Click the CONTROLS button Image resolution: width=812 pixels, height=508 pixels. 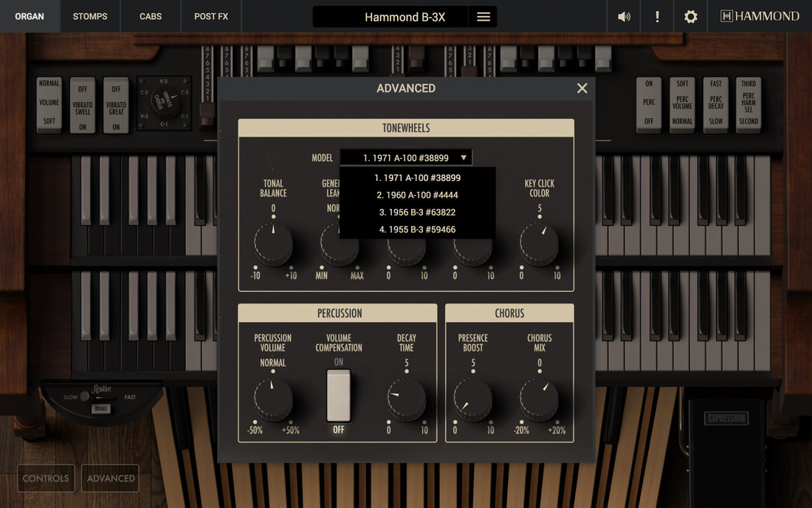(x=46, y=478)
